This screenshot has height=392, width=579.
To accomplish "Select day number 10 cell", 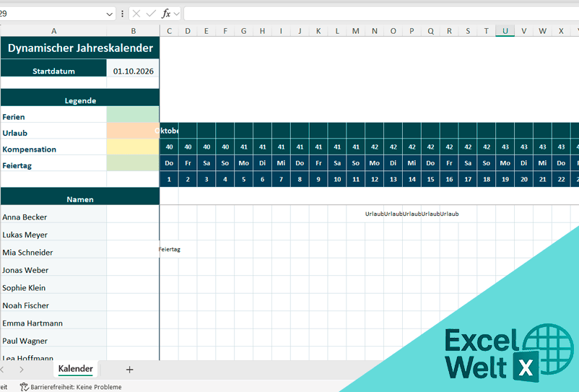I will click(x=337, y=179).
